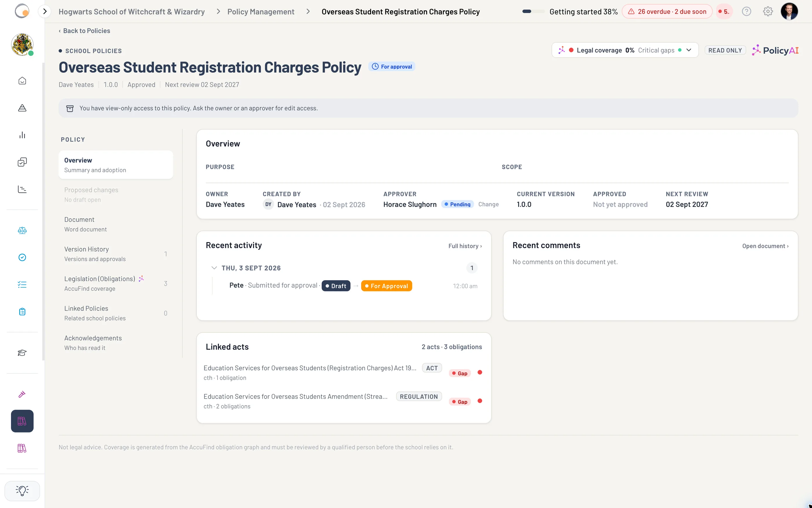
Task: Open Version History section
Action: pyautogui.click(x=116, y=254)
